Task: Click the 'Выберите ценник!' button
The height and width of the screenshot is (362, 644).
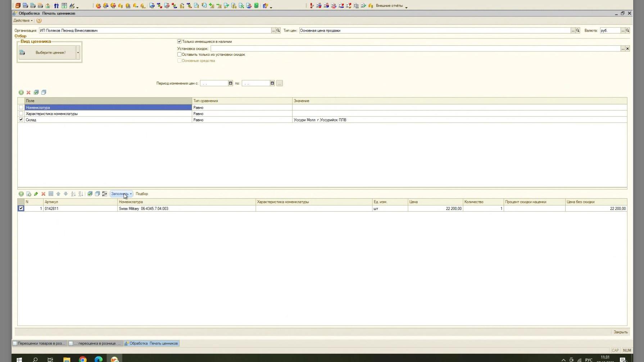Action: (x=47, y=53)
